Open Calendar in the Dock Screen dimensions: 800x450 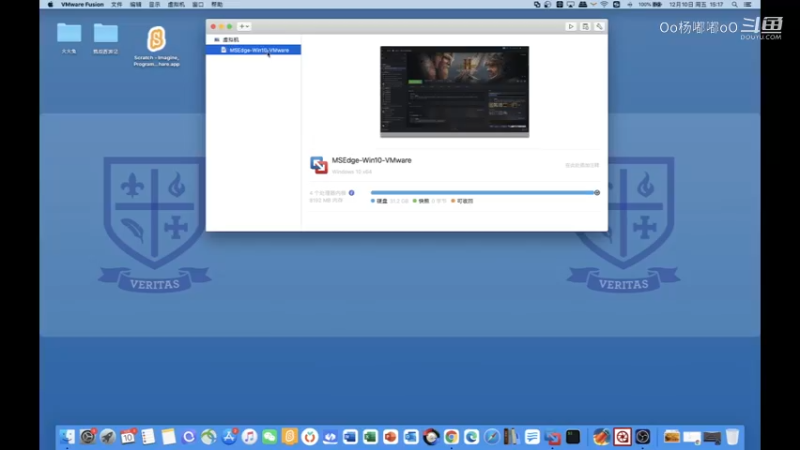128,437
